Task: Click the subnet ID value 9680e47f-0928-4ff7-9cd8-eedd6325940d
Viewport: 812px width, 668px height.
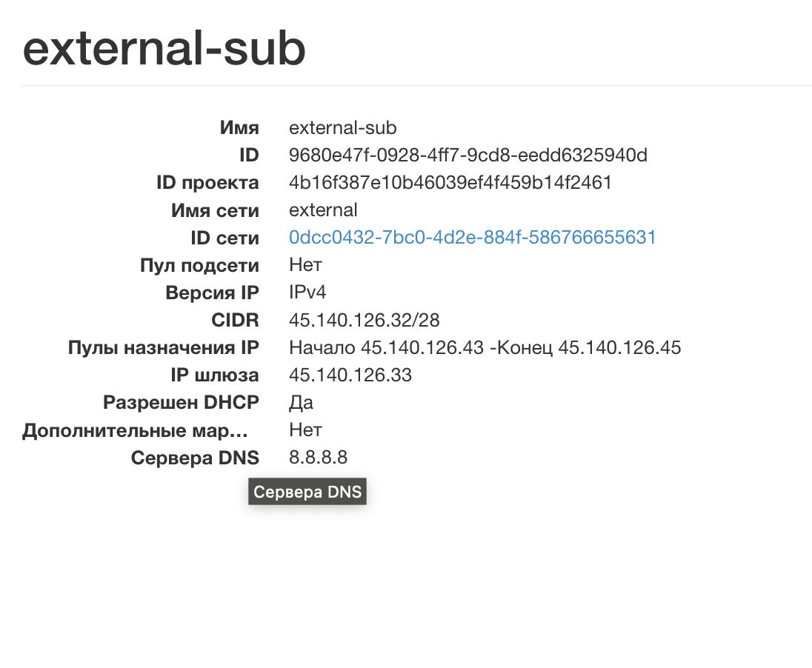Action: pos(468,155)
